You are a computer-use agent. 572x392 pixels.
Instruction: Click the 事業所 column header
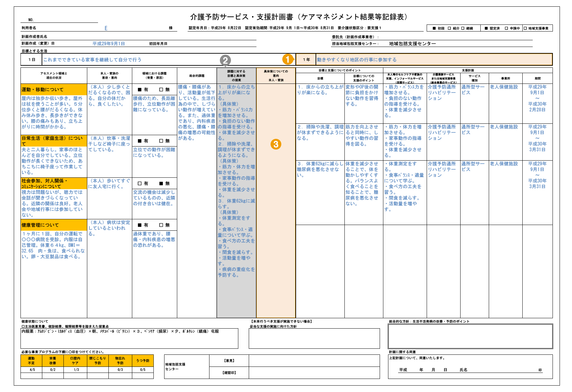pyautogui.click(x=506, y=78)
